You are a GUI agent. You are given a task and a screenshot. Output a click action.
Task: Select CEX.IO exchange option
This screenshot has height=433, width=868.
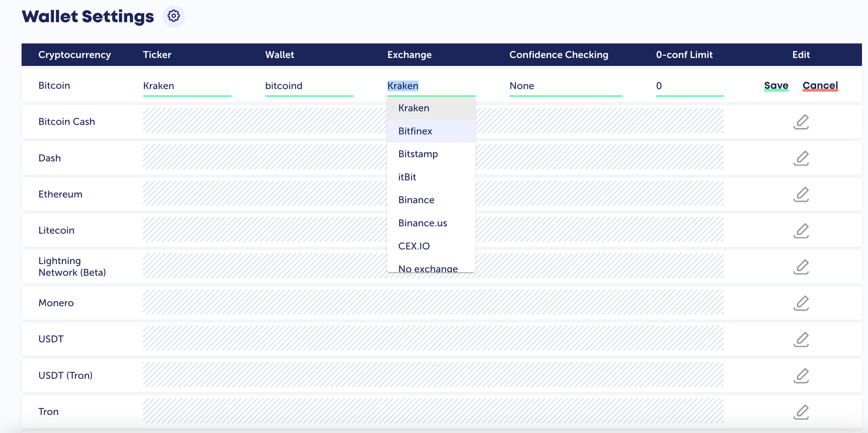click(414, 246)
